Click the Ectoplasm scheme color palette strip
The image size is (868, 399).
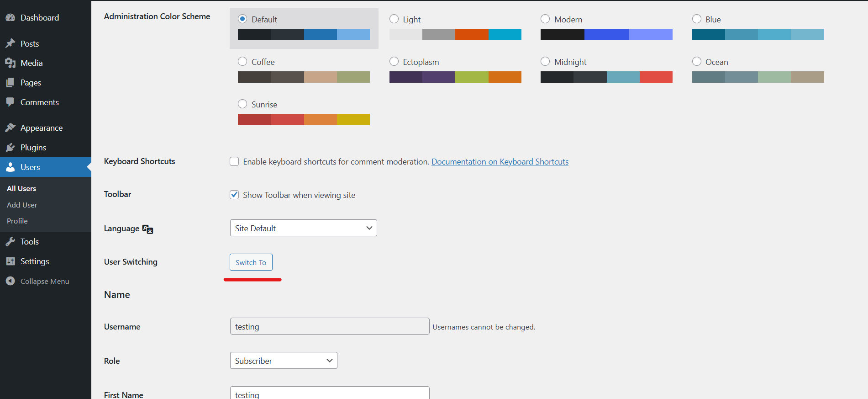pyautogui.click(x=455, y=77)
